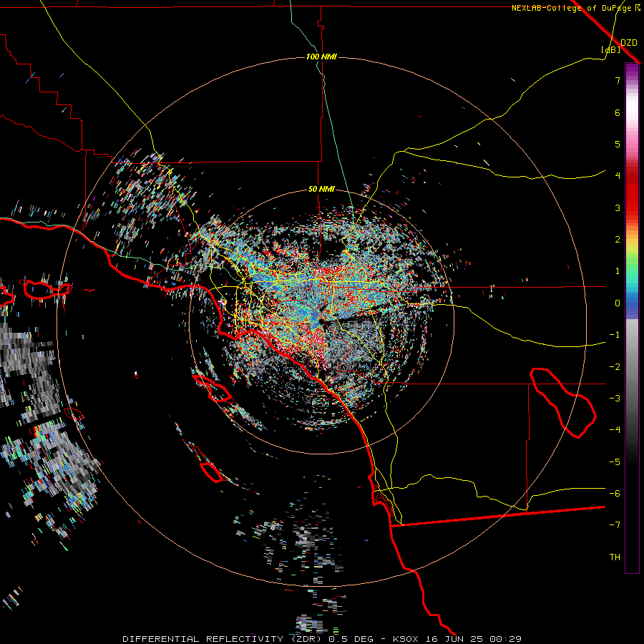Click the 3 value on the color scale
644x644 pixels.
618,208
